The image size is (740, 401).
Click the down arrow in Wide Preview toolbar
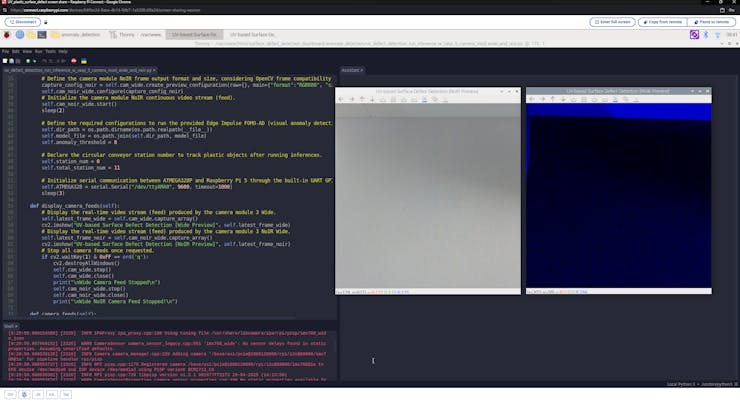point(563,99)
